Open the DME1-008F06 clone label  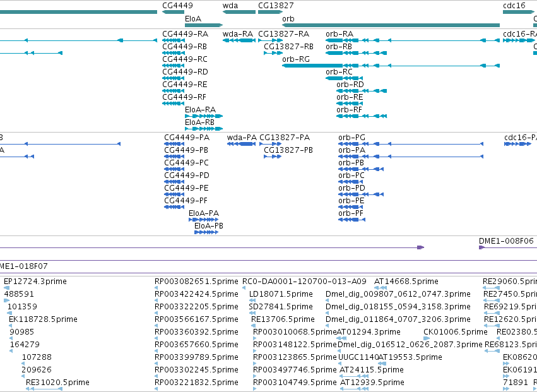point(506,242)
